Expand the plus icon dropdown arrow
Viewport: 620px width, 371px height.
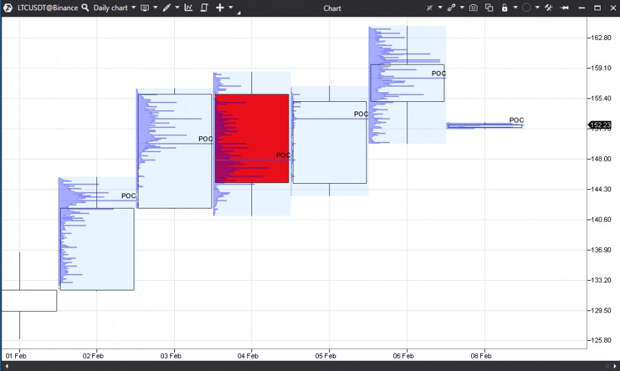pos(231,8)
